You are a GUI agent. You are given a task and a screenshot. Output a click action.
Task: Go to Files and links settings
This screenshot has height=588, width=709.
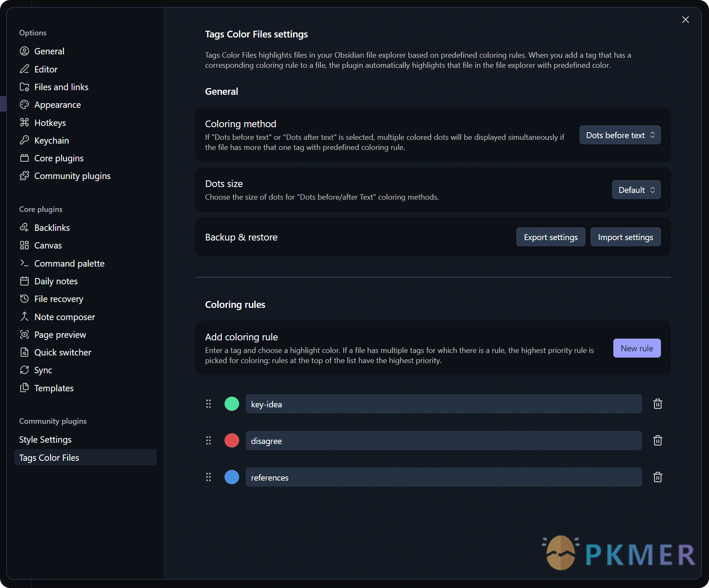click(x=86, y=87)
